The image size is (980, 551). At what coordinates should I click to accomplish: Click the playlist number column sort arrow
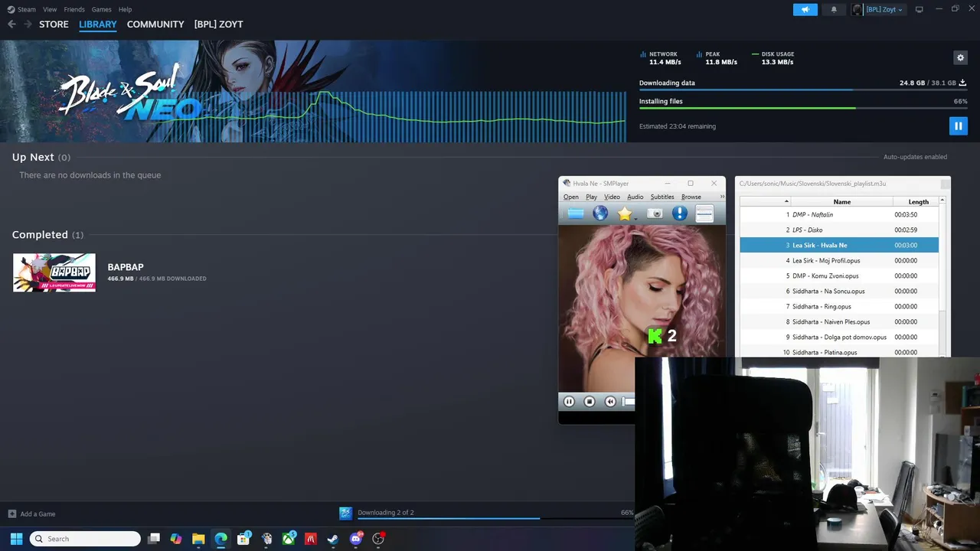[x=786, y=201]
